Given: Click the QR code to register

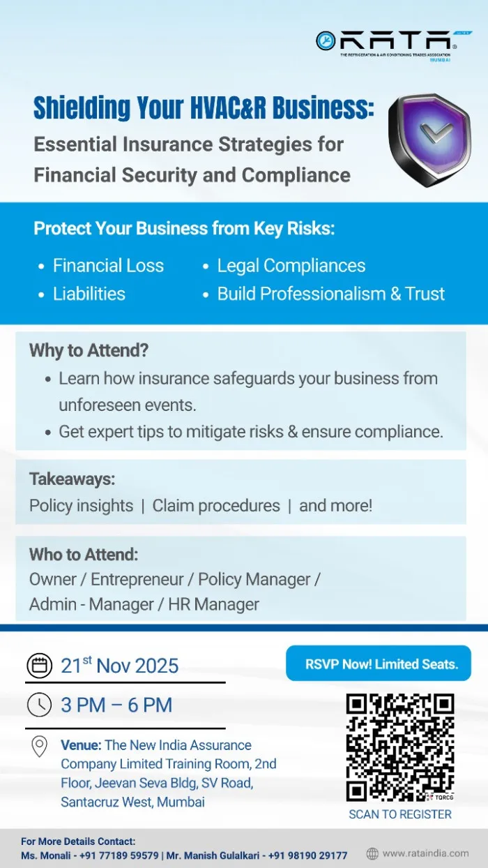Looking at the screenshot, I should pyautogui.click(x=400, y=747).
